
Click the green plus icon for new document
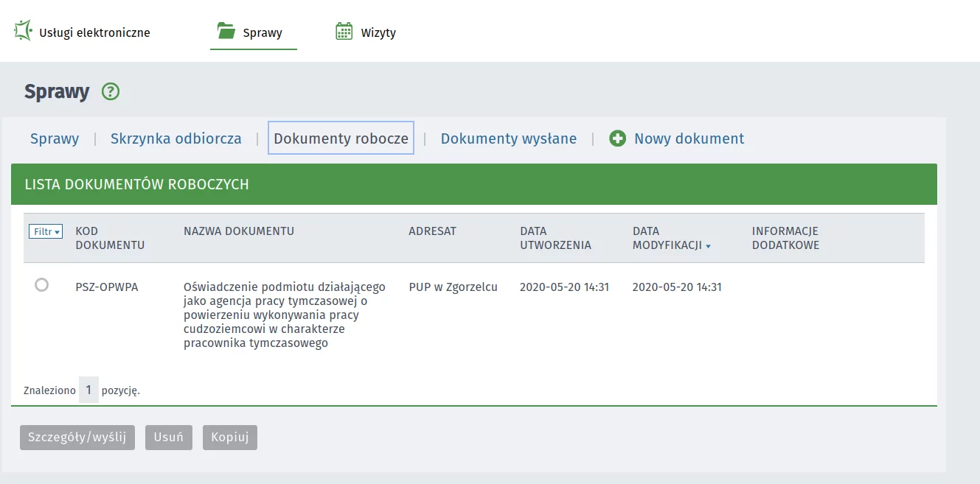[617, 138]
